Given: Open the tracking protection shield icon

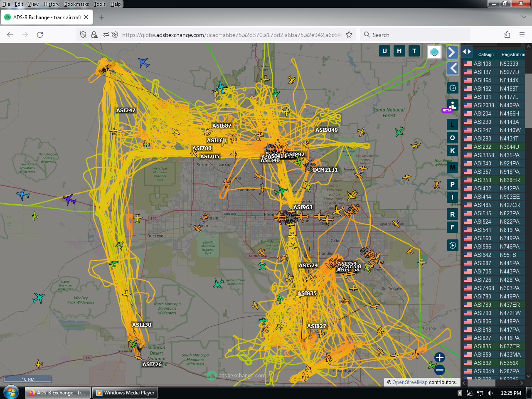Looking at the screenshot, I should [83, 35].
